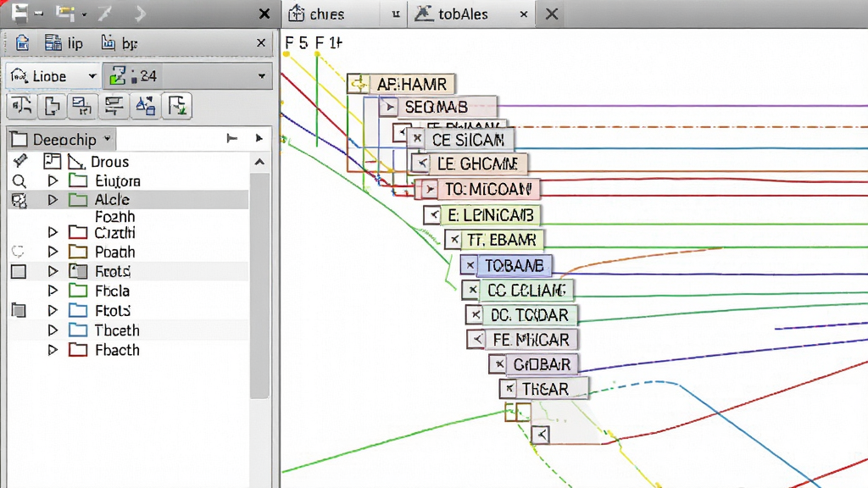Screen dimensions: 868x488
Task: Select the first tool icon below Liobe
Action: [x=21, y=105]
